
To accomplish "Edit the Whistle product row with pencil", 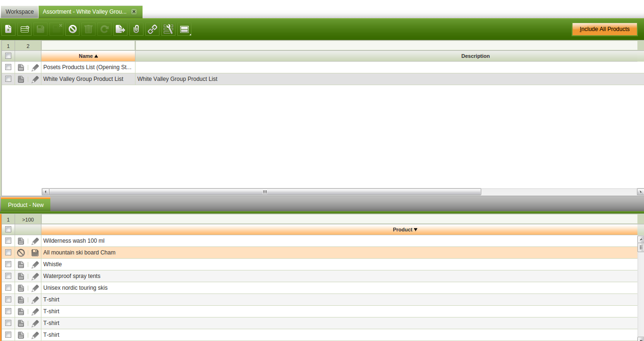I will pos(35,264).
